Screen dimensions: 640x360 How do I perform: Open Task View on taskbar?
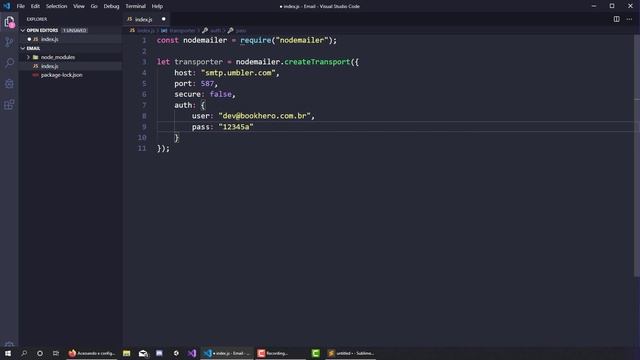[56, 353]
